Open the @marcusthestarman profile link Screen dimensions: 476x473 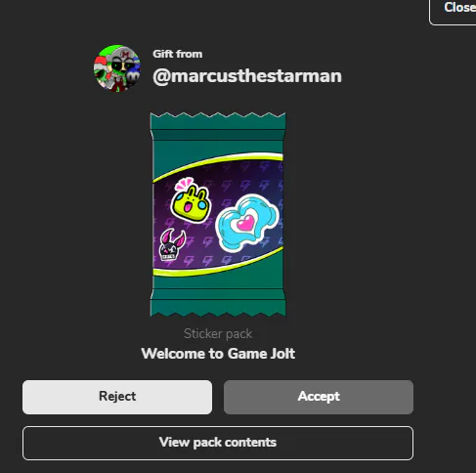(247, 76)
